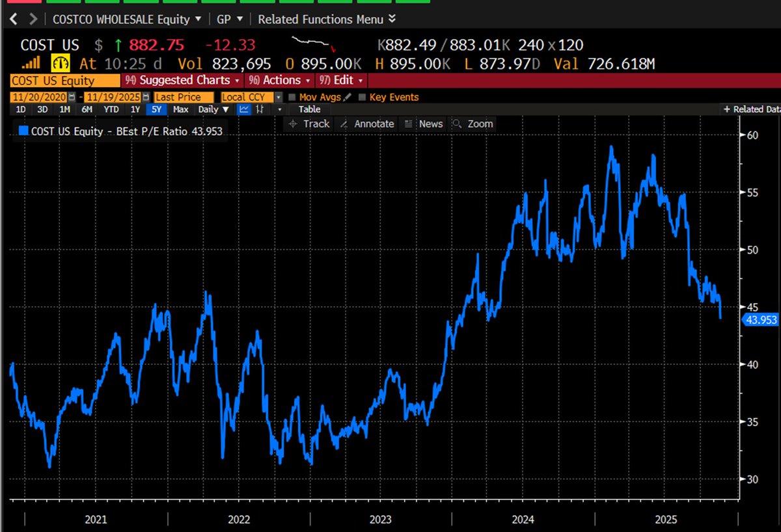Select the YTD range tab
781x532 pixels.
(x=111, y=109)
